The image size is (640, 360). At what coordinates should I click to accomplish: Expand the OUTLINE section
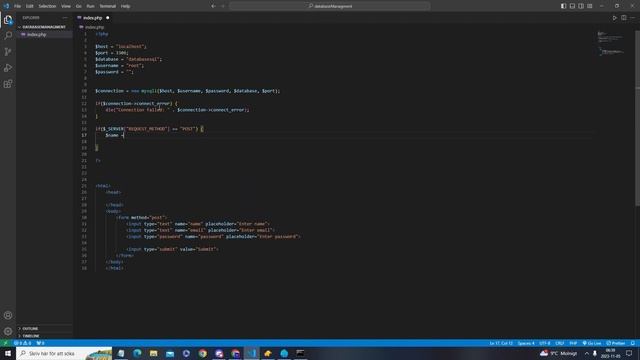(x=44, y=329)
